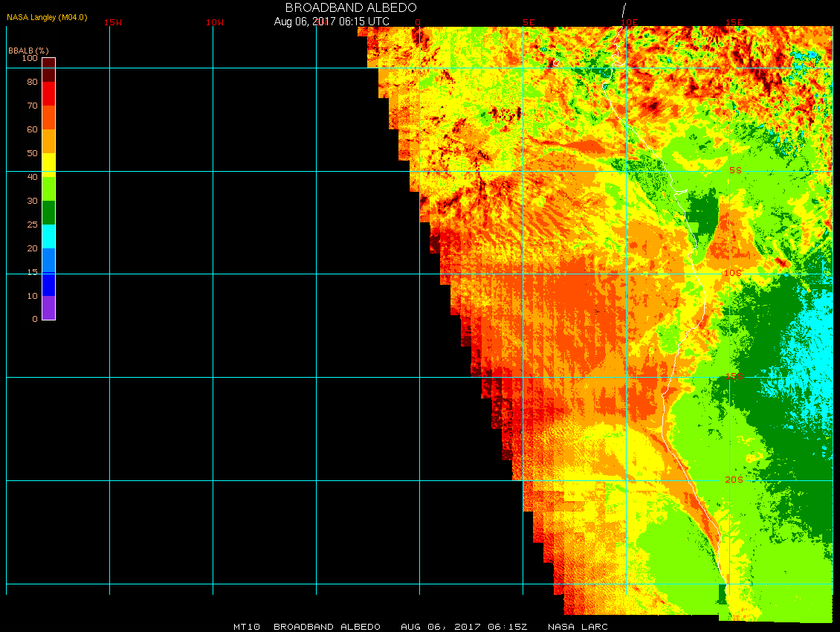Click the BBALB (%) legend heading
This screenshot has height=632, width=840.
[x=28, y=50]
